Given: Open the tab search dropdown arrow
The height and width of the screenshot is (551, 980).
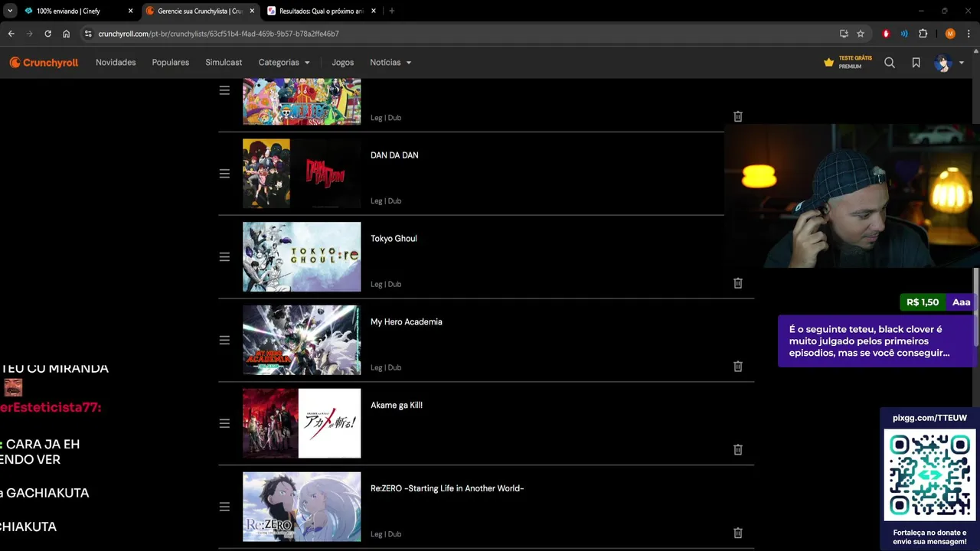Looking at the screenshot, I should (9, 11).
